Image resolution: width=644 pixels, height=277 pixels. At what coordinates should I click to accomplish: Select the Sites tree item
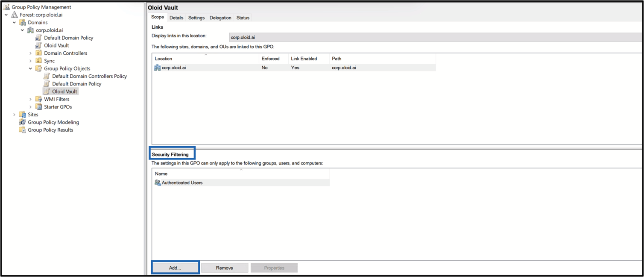point(33,115)
